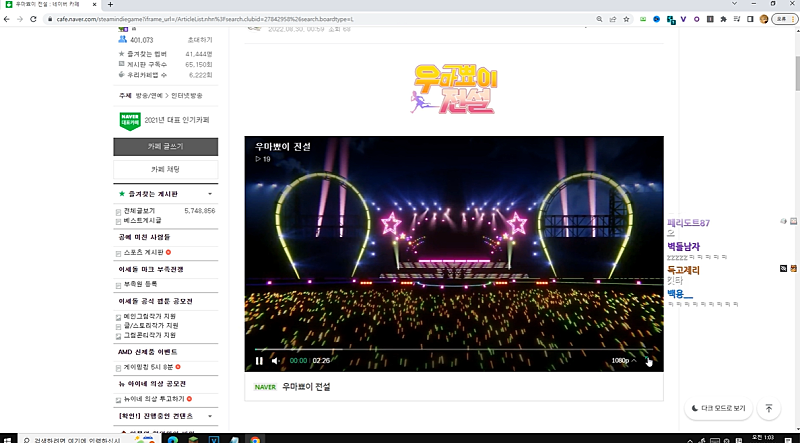Open the Chrome profile avatar
This screenshot has width=800, height=443.
click(x=764, y=19)
